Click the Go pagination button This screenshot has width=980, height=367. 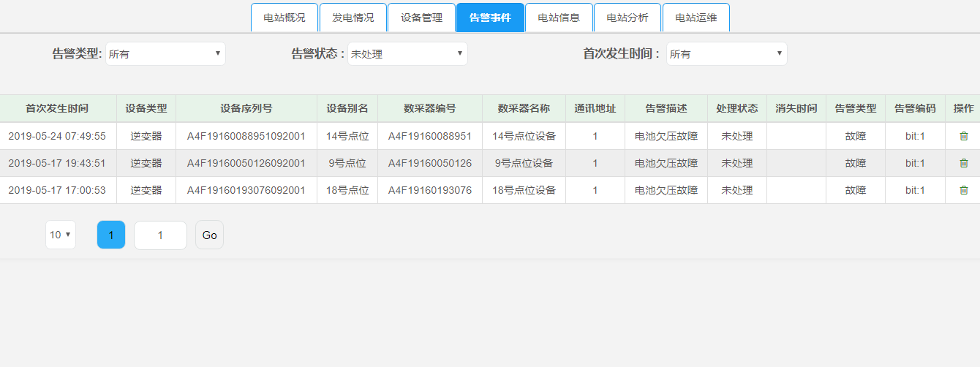209,235
